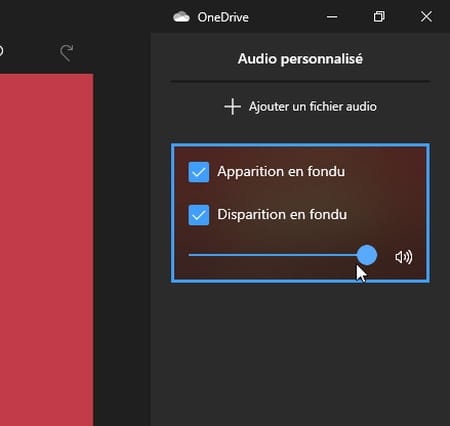
Task: Click the plus icon to add audio
Action: [232, 107]
